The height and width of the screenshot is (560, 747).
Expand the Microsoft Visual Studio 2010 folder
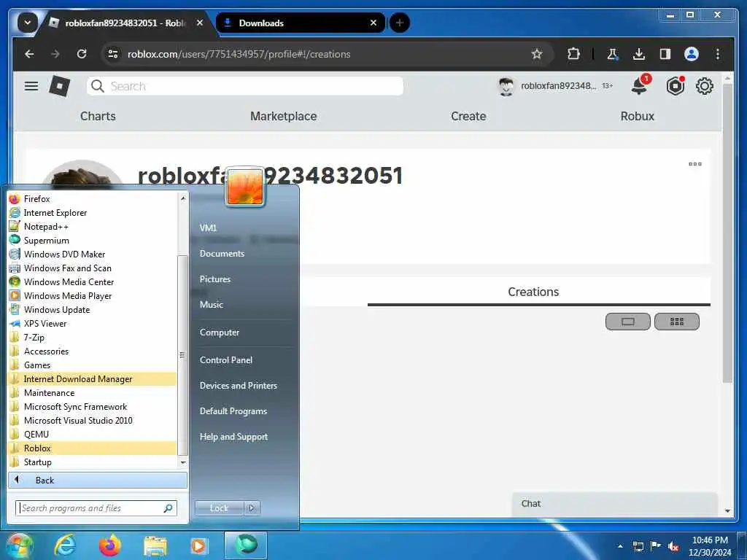pos(92,421)
